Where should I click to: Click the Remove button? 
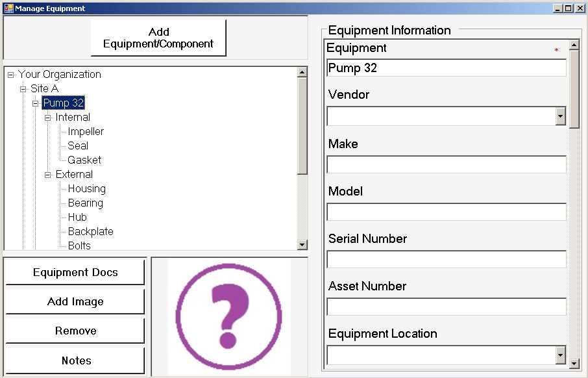(x=75, y=331)
